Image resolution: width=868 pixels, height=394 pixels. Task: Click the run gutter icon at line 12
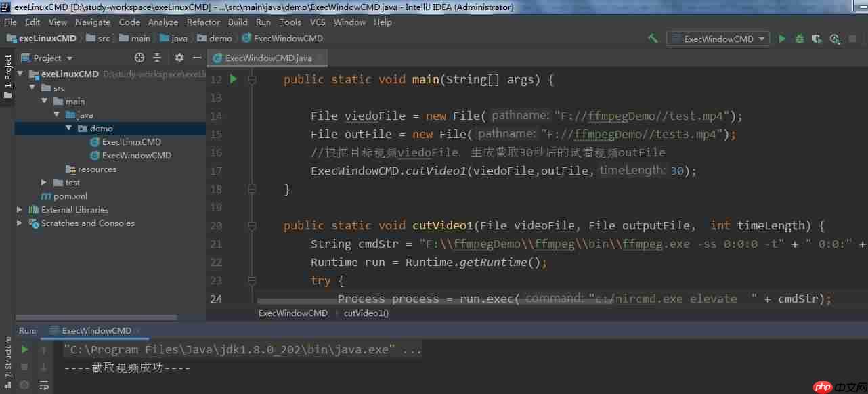(x=232, y=79)
